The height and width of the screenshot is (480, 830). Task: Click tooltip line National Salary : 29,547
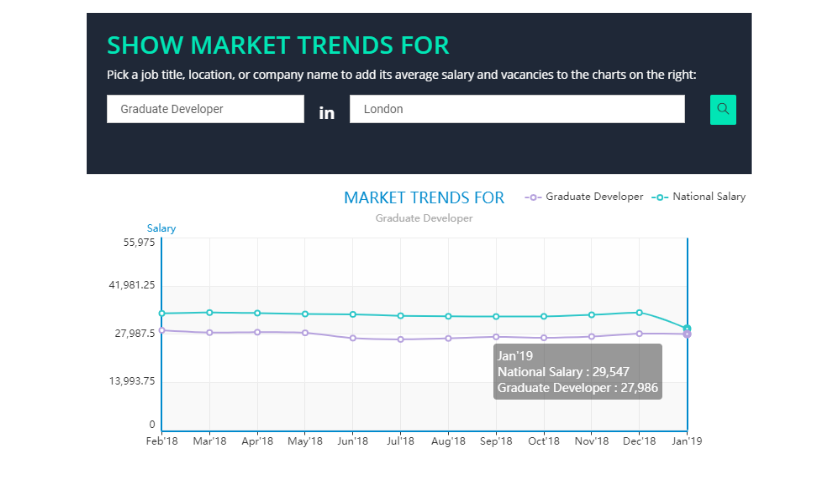coord(563,372)
